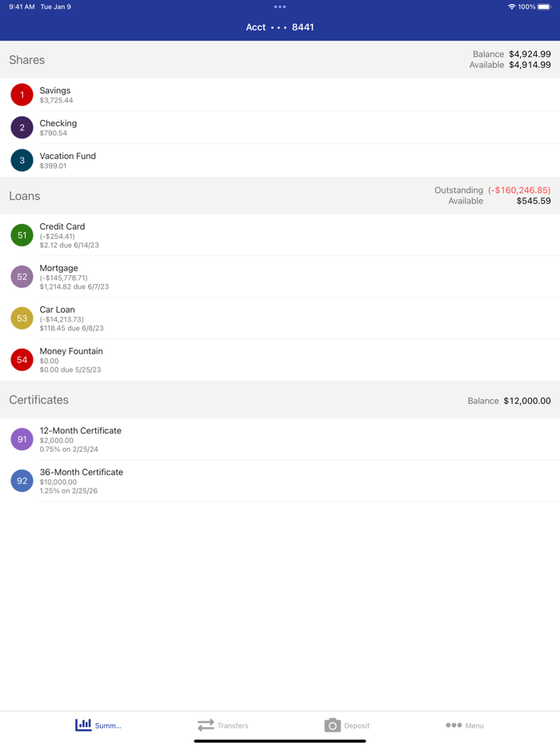Open the 12-Month Certificate icon numbered 91
Image resolution: width=560 pixels, height=747 pixels.
point(22,439)
